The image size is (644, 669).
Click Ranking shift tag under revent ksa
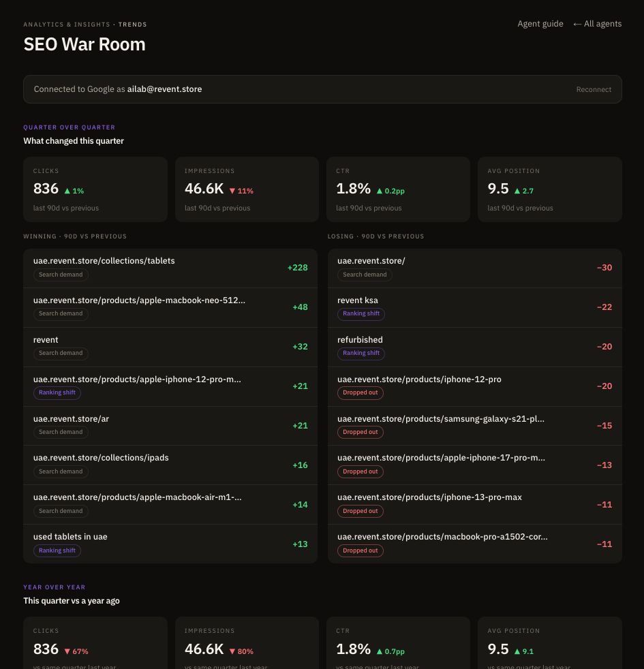(361, 314)
